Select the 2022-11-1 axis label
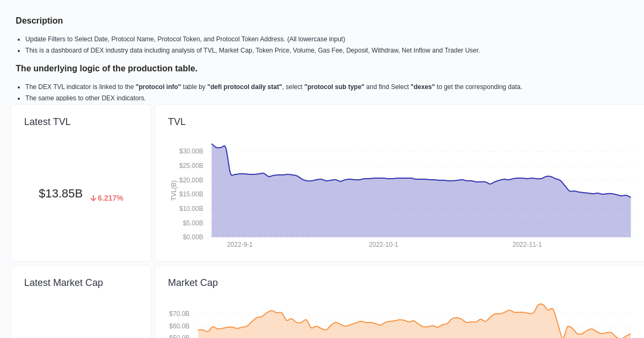644x338 pixels. coord(527,244)
